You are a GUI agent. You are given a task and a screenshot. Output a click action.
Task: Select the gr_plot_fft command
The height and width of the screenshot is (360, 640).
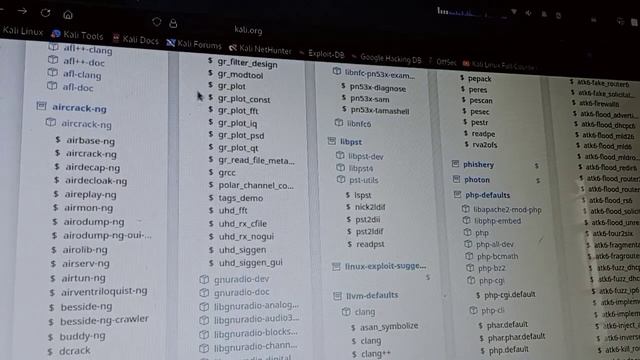point(238,111)
